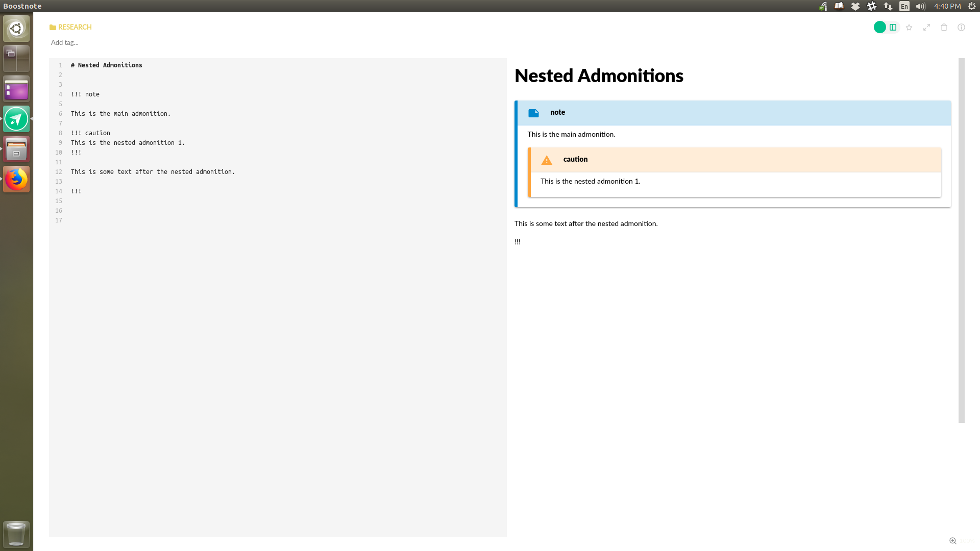Viewport: 980px width, 551px height.
Task: Click the Boostnote menu bar title
Action: coord(22,6)
